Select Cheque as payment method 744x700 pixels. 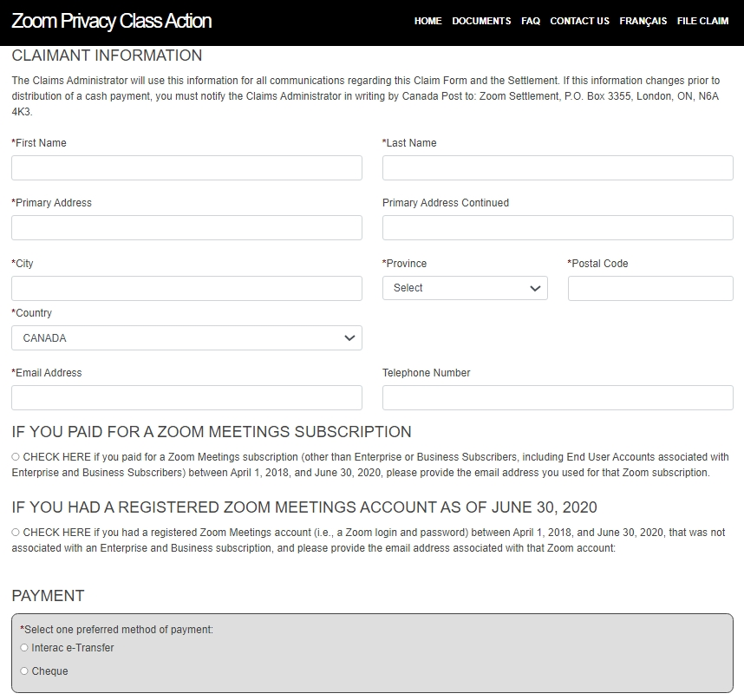pos(24,671)
